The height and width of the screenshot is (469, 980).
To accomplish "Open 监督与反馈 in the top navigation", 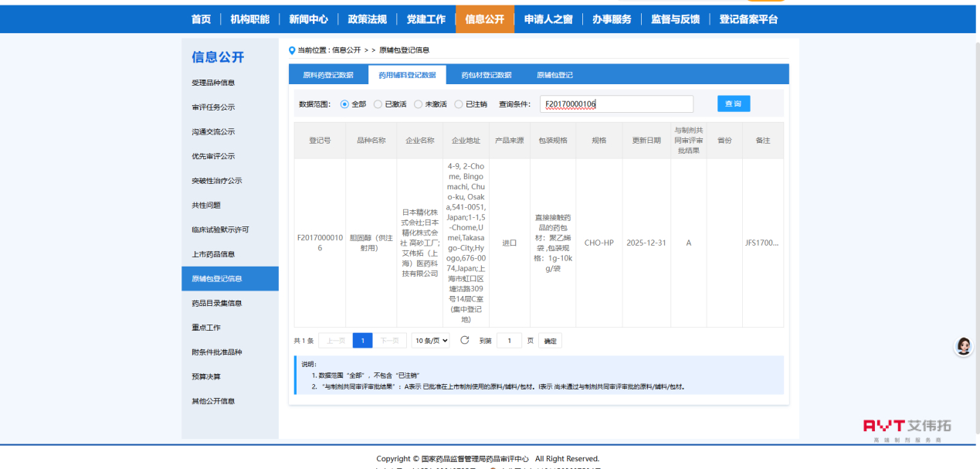I will [x=675, y=19].
